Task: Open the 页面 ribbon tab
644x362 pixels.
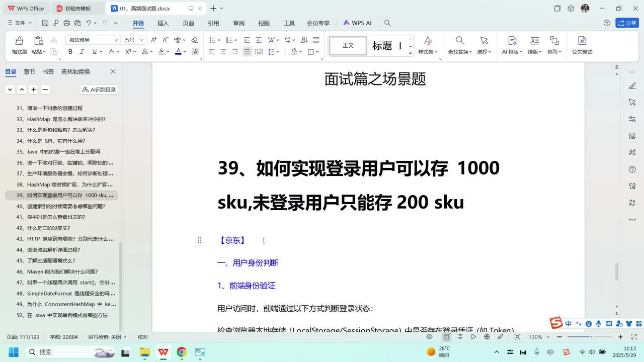Action: click(x=188, y=23)
